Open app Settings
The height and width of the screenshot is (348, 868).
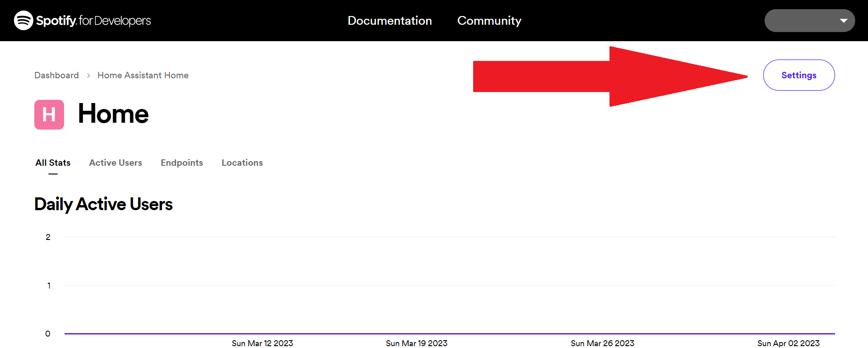(x=798, y=75)
